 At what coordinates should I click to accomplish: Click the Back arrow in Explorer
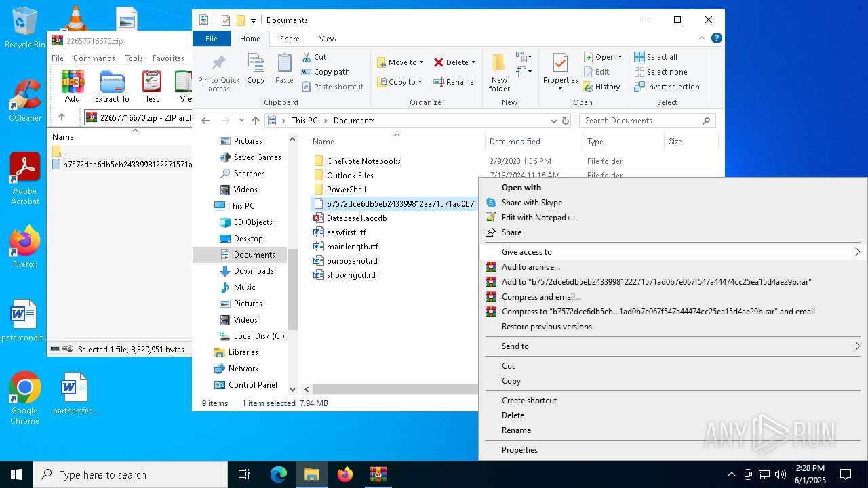click(x=205, y=121)
